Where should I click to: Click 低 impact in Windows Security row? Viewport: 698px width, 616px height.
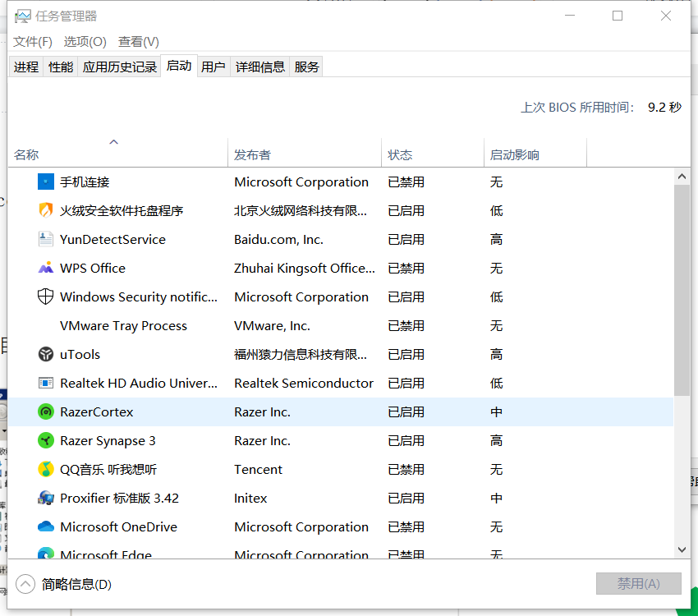click(x=496, y=297)
